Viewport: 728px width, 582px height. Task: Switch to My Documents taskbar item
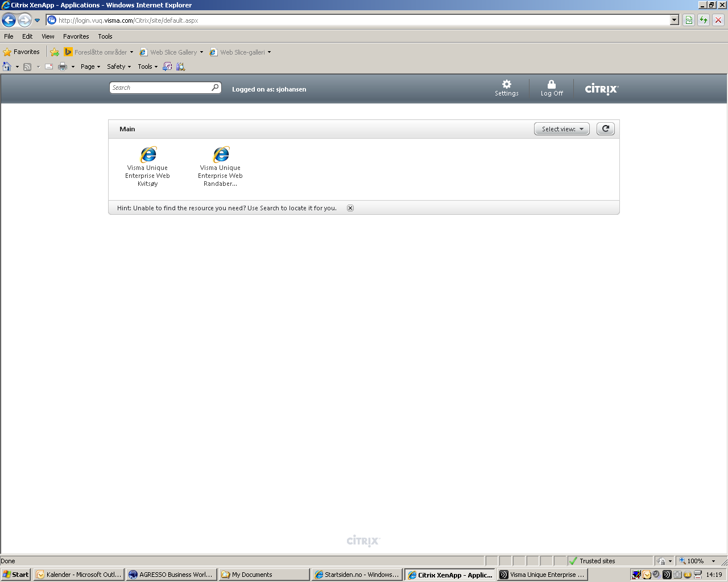tap(264, 575)
